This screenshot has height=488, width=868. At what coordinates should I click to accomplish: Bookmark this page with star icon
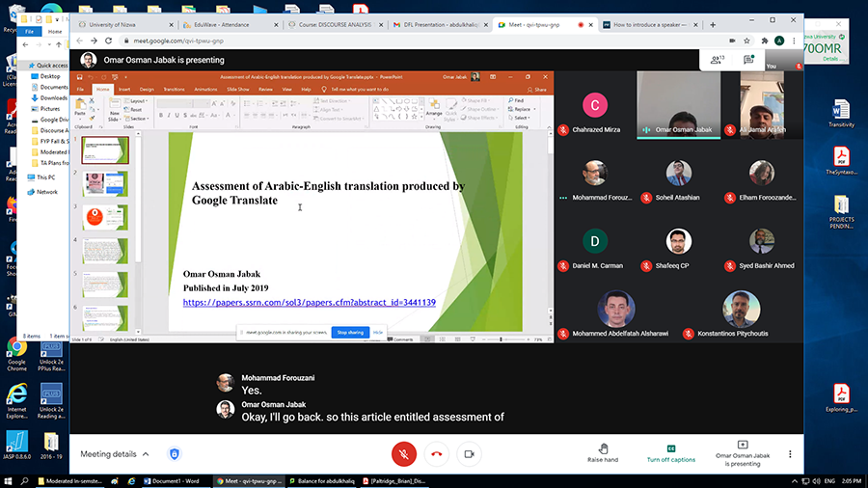coord(746,41)
